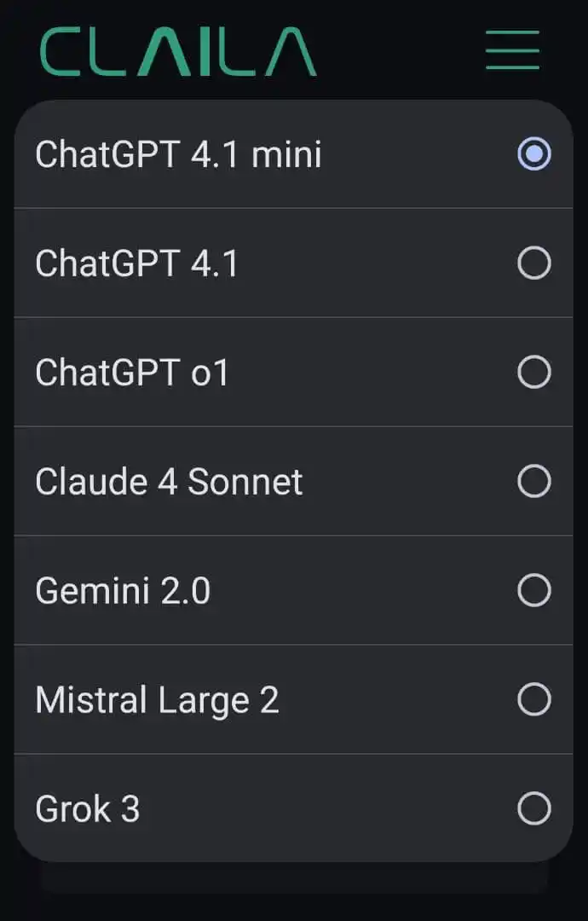Select the ChatGPT 4.1 mini radio button

click(x=534, y=153)
